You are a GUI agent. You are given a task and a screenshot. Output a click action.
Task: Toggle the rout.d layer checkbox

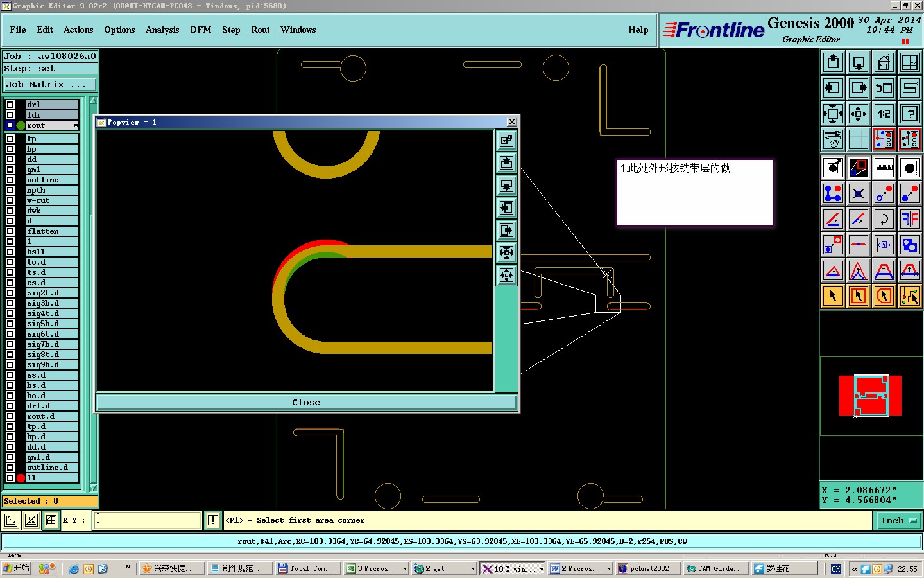(x=10, y=416)
